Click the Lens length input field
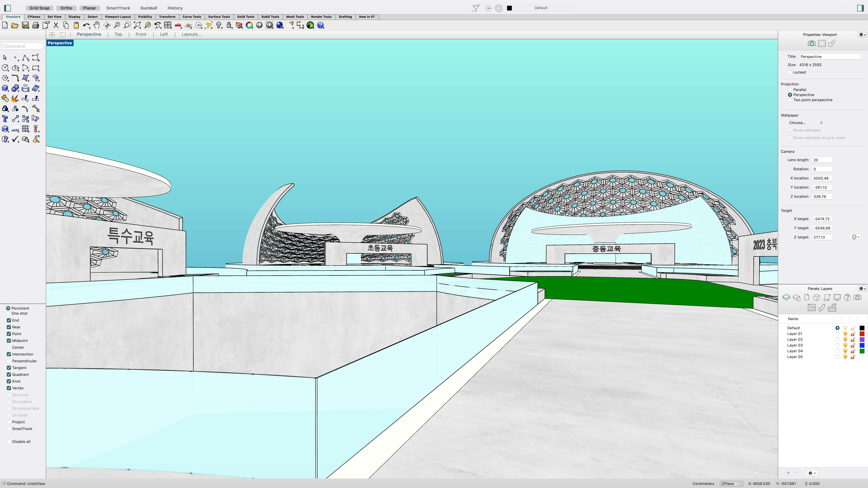This screenshot has width=868, height=488. 822,160
